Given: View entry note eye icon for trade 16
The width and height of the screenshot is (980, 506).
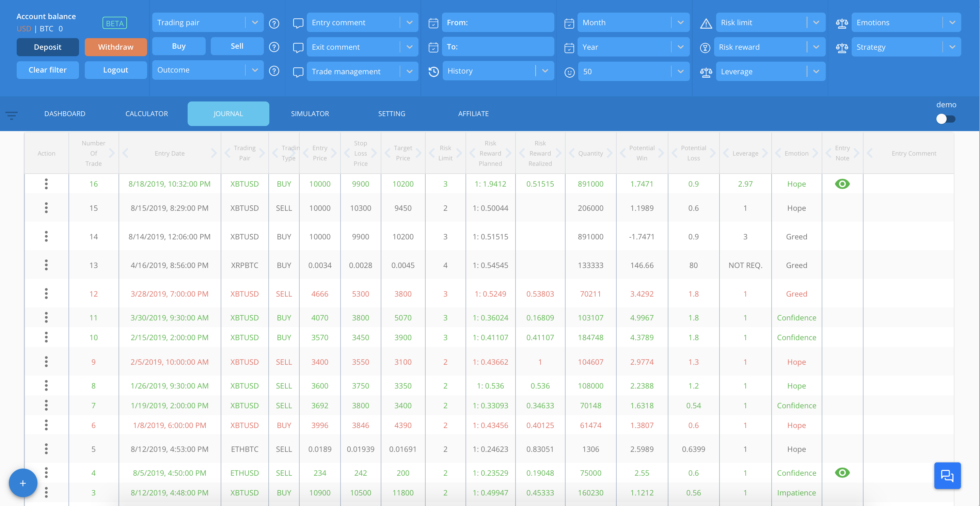Looking at the screenshot, I should [x=842, y=184].
